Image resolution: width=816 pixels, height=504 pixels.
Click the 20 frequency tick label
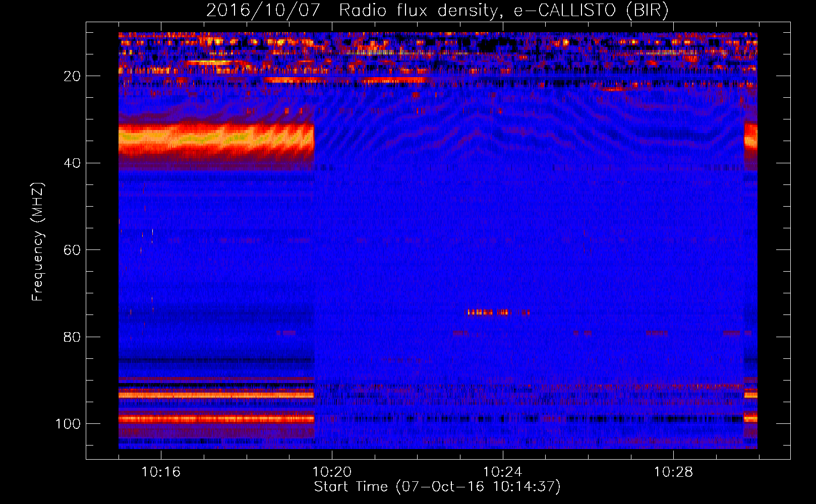click(x=73, y=76)
